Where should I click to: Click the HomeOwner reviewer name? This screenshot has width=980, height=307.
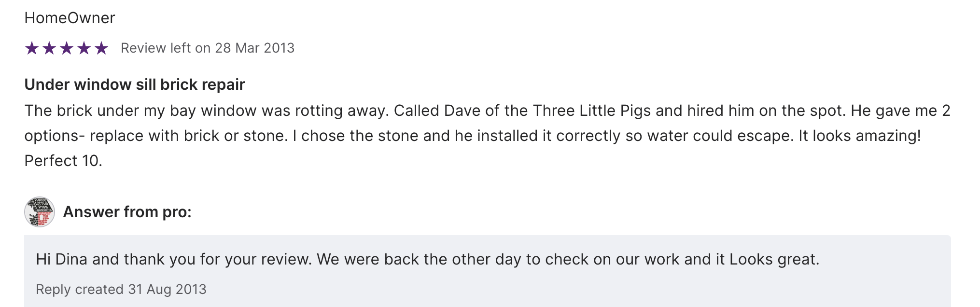click(x=70, y=18)
